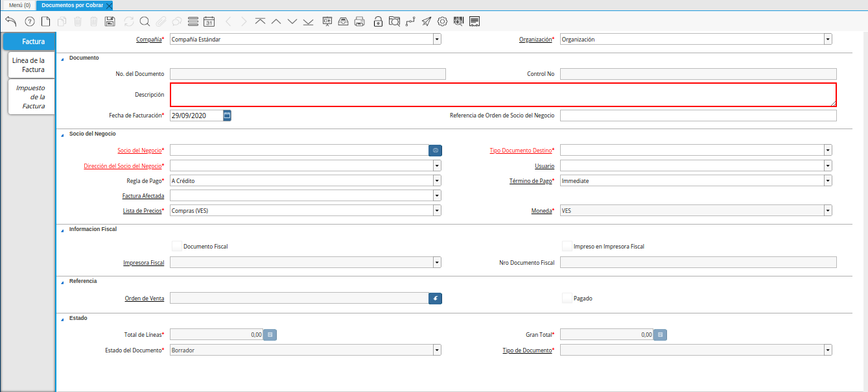The width and height of the screenshot is (868, 392).
Task: Check Impreso en Impresora Fiscal
Action: pyautogui.click(x=567, y=246)
